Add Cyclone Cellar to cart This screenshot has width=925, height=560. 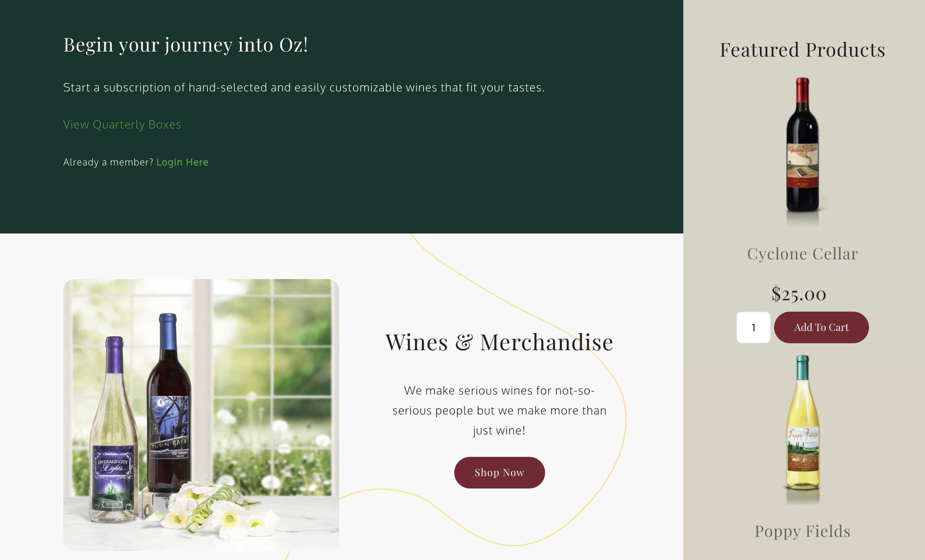click(x=821, y=327)
